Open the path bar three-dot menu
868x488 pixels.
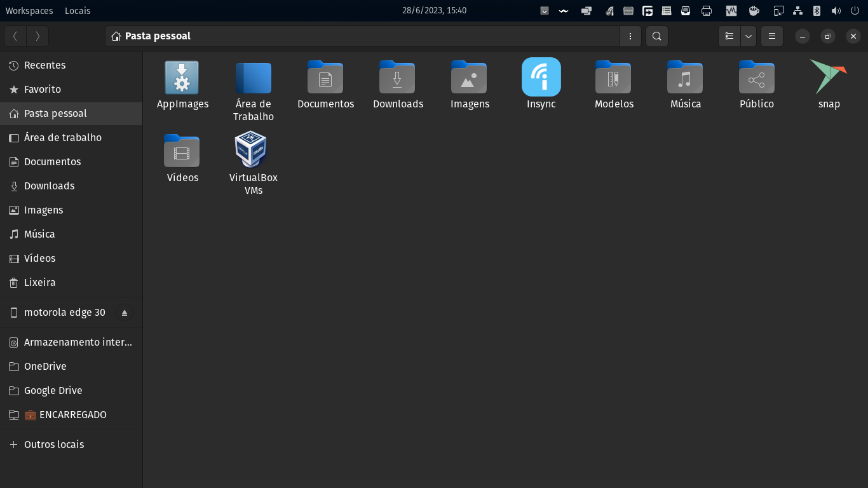[630, 36]
